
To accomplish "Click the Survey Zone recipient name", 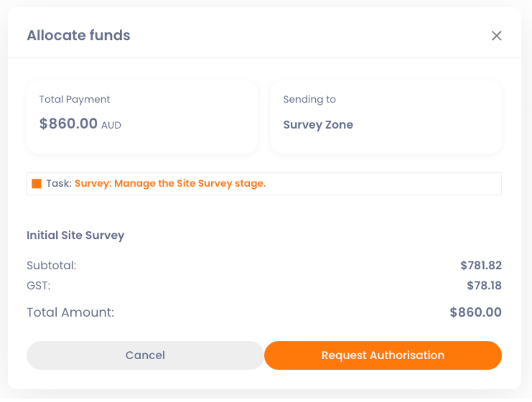I will [318, 125].
